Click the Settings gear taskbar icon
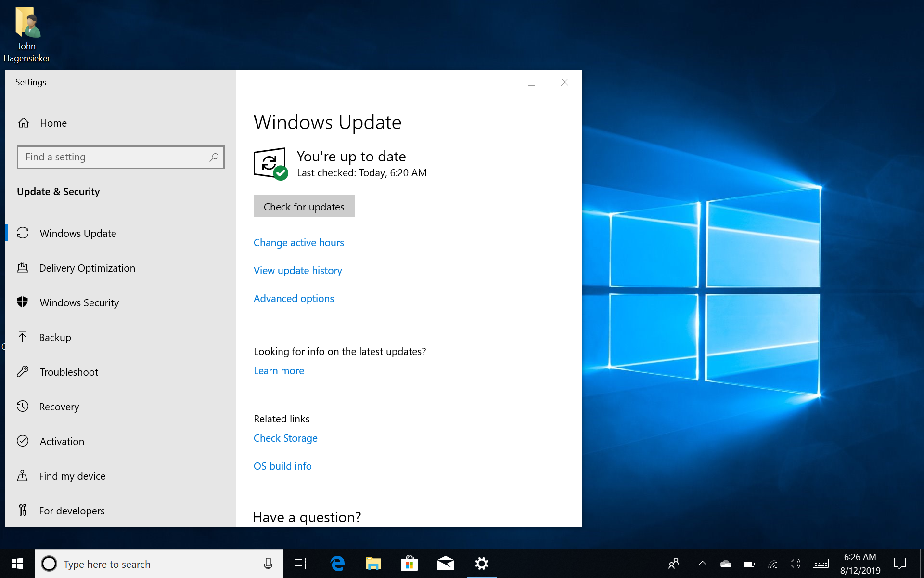The width and height of the screenshot is (924, 578). (x=482, y=564)
